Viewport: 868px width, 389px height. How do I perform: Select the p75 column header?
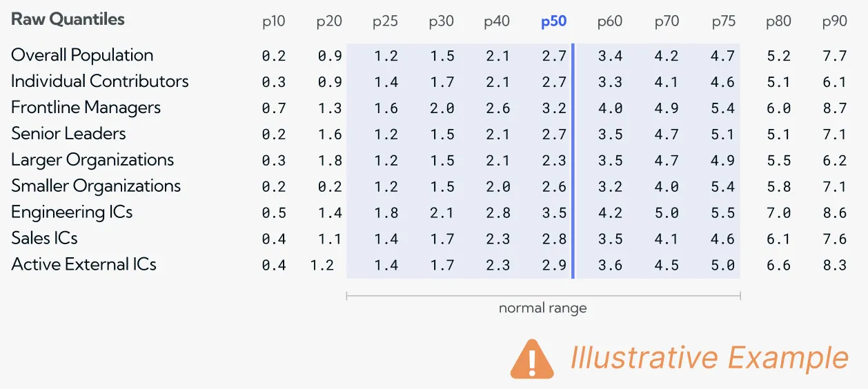[x=723, y=21]
